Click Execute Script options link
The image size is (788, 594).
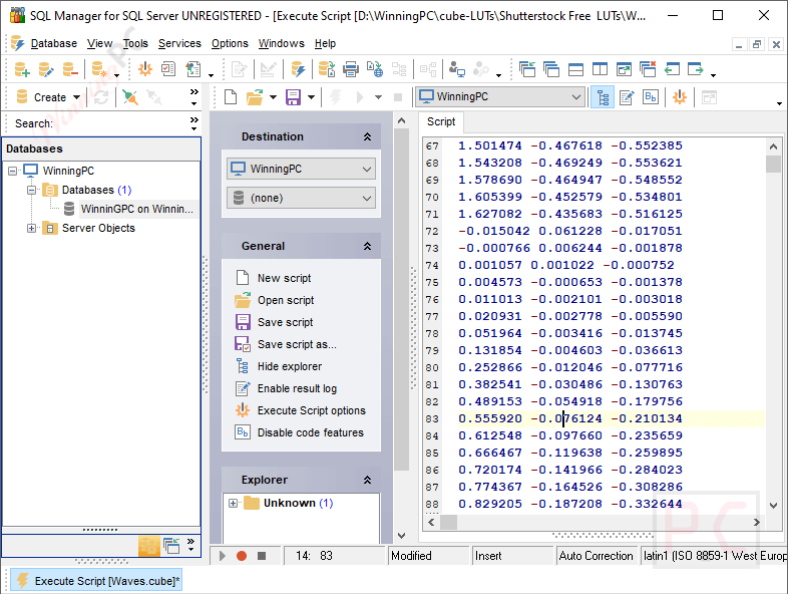coord(312,411)
